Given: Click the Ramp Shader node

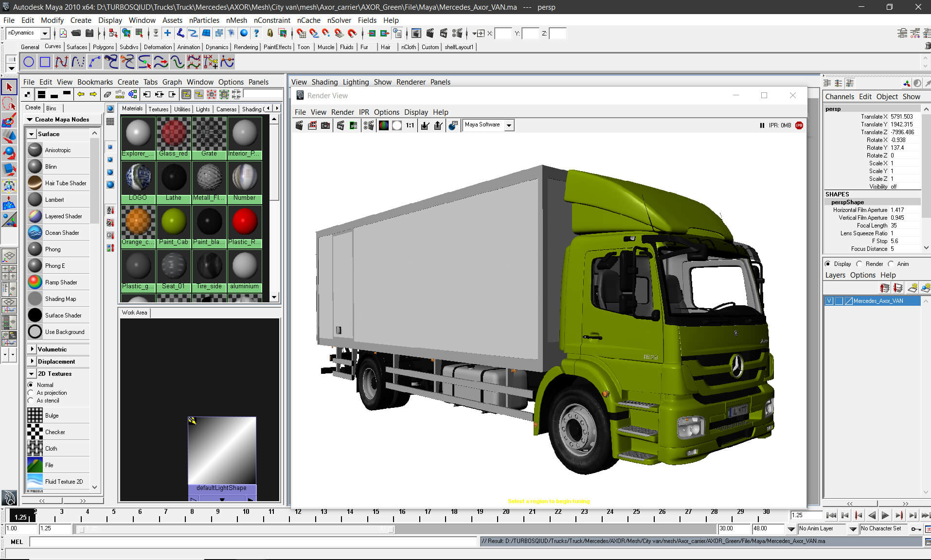Looking at the screenshot, I should pos(58,282).
